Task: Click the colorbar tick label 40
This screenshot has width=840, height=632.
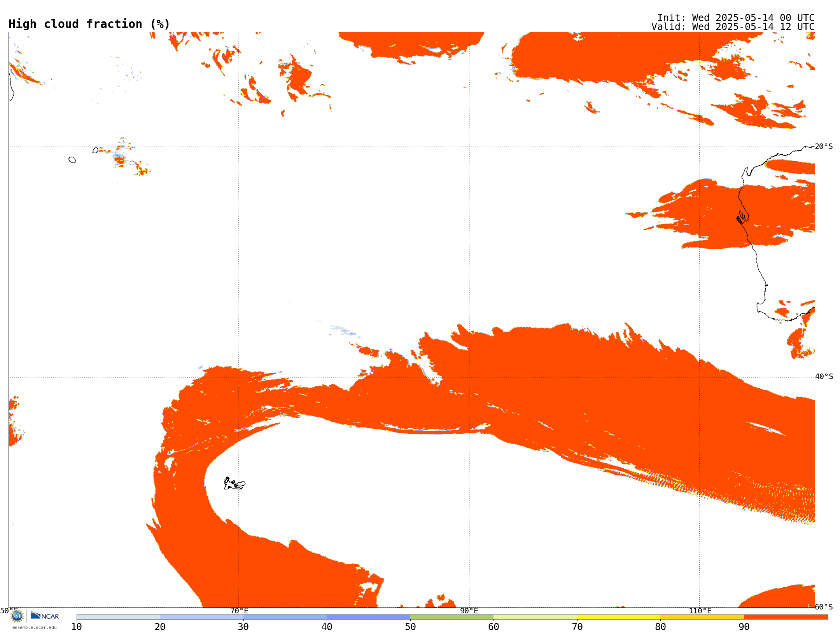Action: pos(327,627)
